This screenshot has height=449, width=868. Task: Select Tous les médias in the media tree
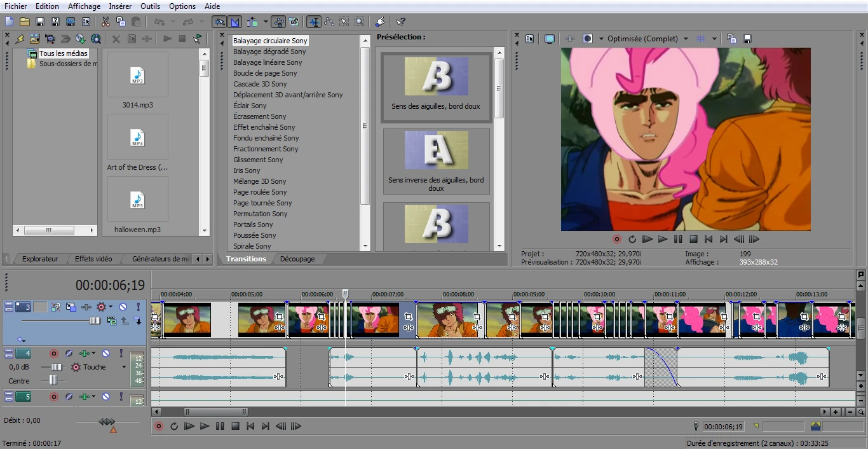(64, 53)
